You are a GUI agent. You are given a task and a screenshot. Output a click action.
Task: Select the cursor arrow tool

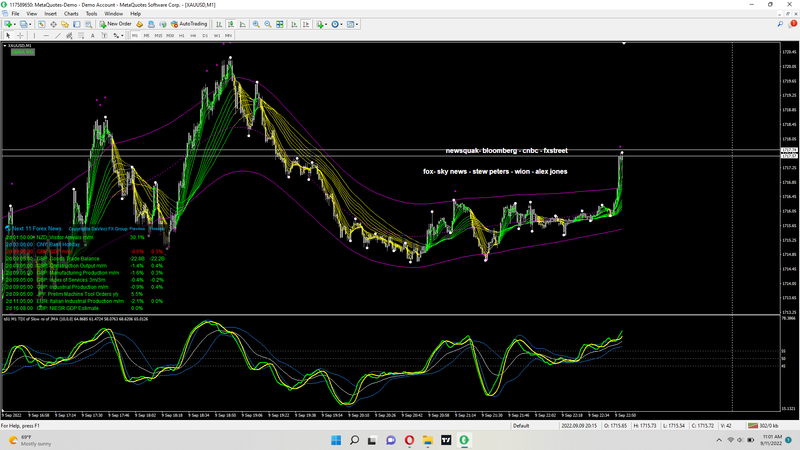pyautogui.click(x=8, y=36)
